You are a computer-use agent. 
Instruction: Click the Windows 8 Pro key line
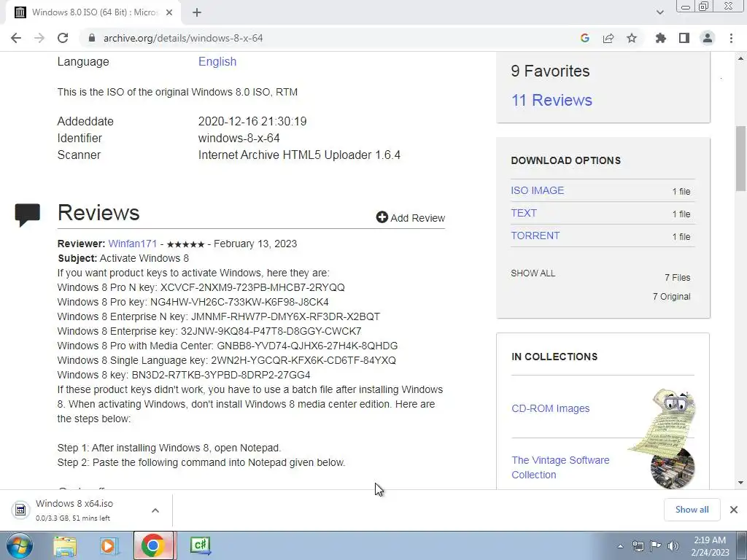(x=193, y=303)
